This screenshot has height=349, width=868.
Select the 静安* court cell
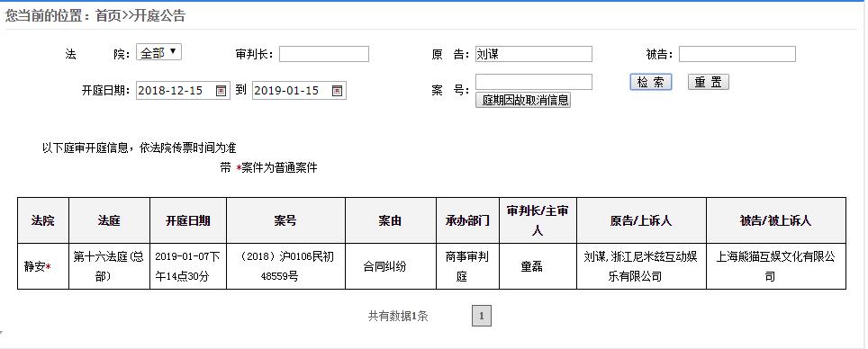pyautogui.click(x=43, y=266)
